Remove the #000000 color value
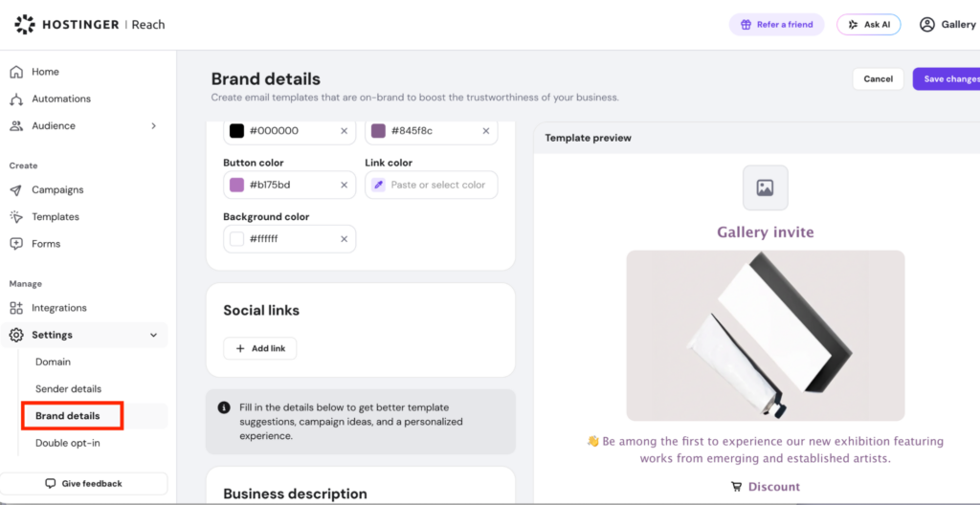The height and width of the screenshot is (505, 980). click(x=344, y=131)
